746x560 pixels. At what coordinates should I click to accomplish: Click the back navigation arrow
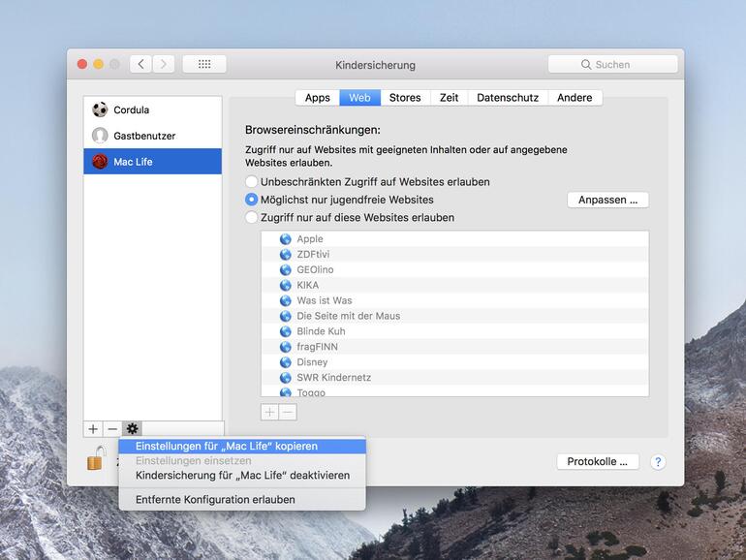140,64
